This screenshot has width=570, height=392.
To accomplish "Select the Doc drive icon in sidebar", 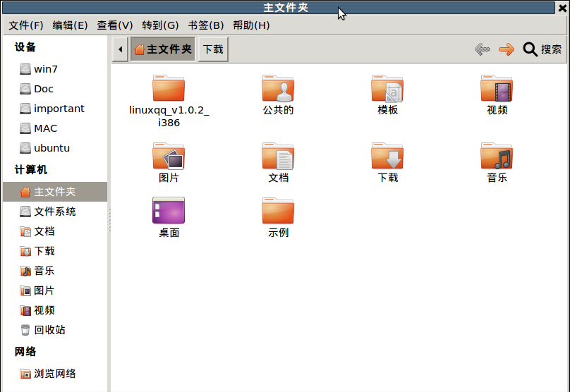I will (25, 89).
